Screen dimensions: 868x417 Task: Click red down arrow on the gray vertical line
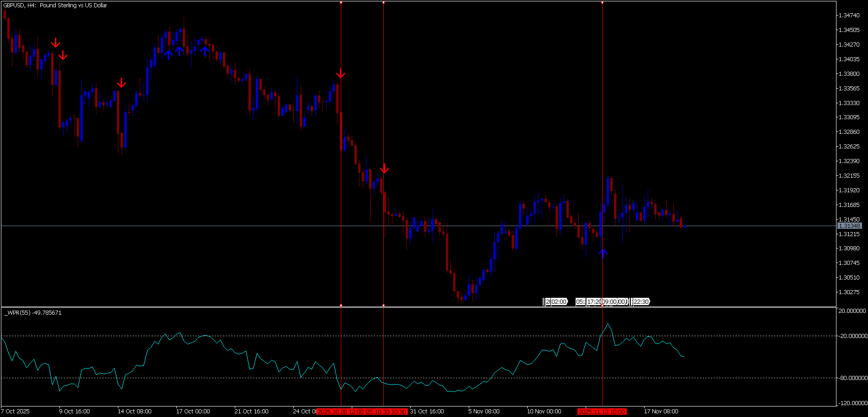pos(385,169)
